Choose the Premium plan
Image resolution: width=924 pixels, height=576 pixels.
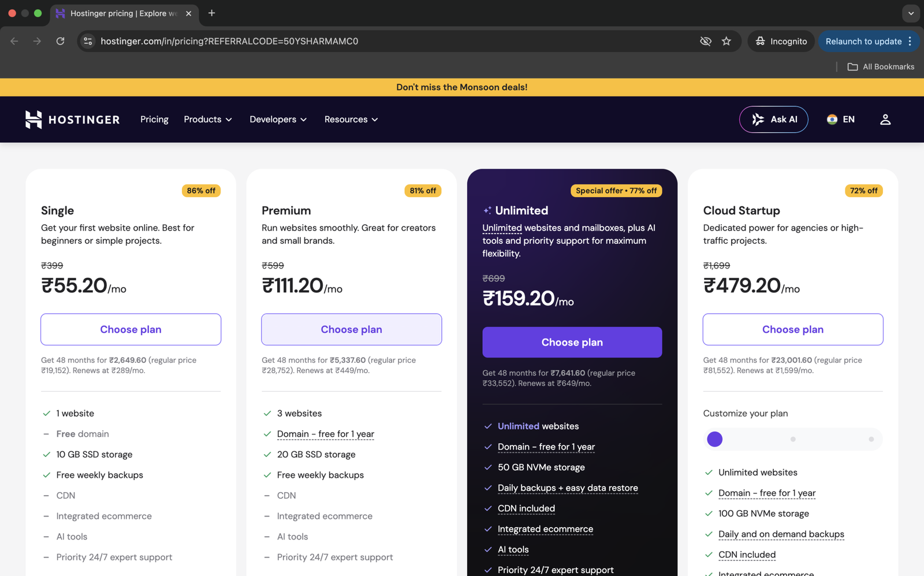coord(352,329)
